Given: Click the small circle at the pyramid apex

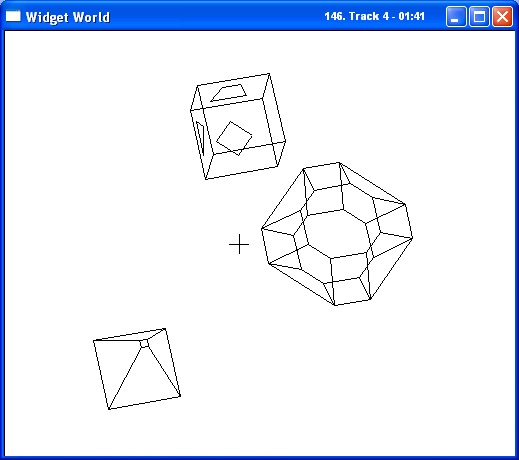Looking at the screenshot, I should [144, 344].
